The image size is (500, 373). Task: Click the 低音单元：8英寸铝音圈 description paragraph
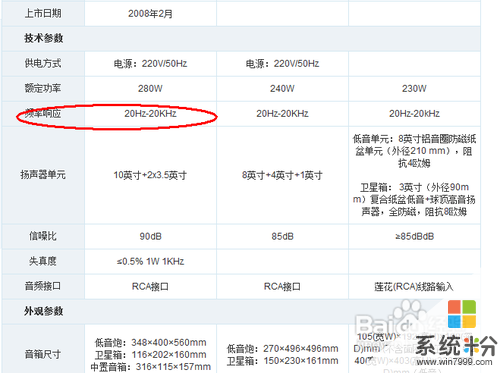(x=414, y=151)
